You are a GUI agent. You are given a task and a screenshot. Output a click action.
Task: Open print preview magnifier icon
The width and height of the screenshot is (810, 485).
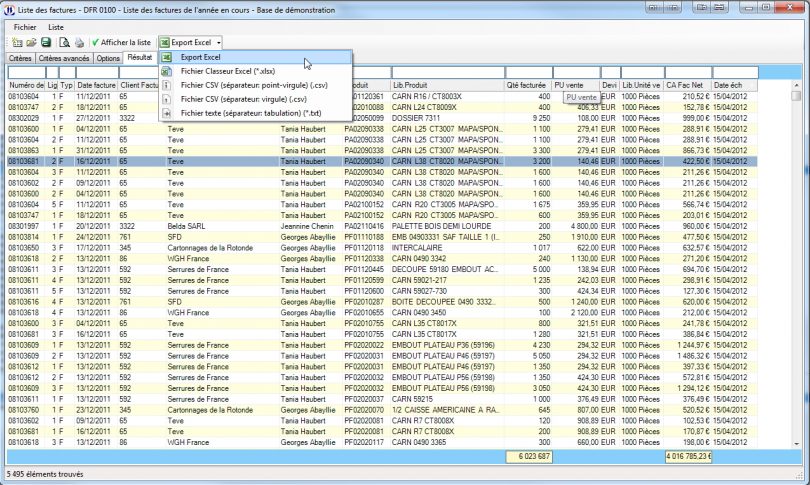tap(64, 42)
